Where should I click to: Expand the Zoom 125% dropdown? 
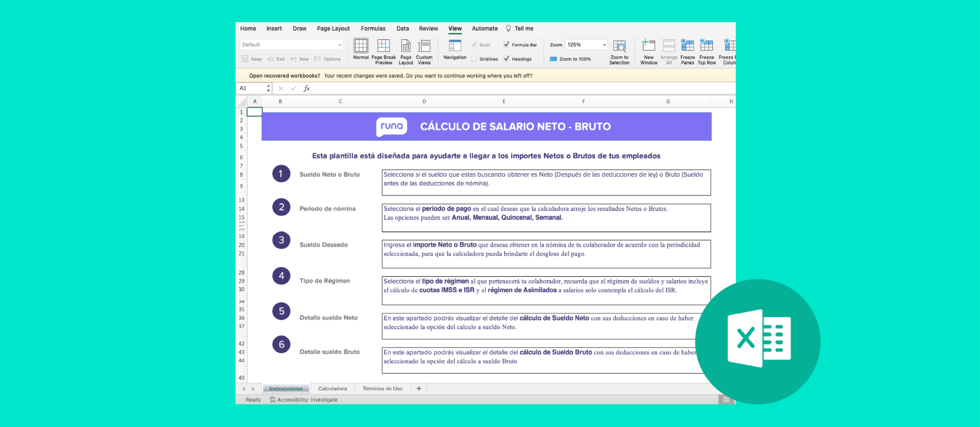(604, 44)
